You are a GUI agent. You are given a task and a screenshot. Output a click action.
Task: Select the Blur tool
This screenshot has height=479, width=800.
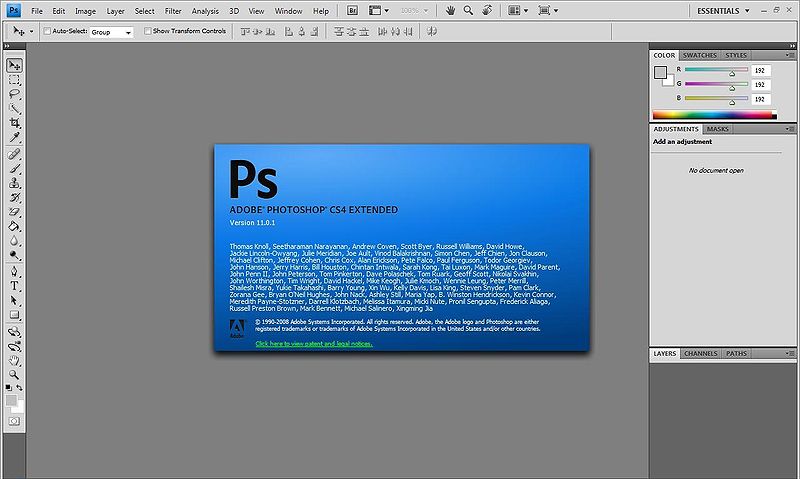(x=14, y=240)
